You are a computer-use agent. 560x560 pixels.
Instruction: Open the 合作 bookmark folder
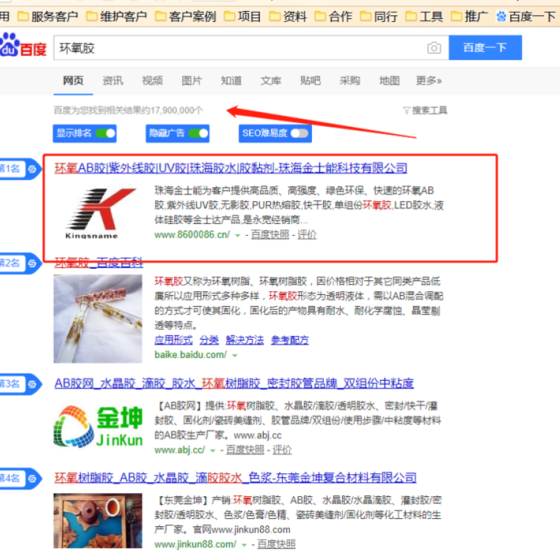pyautogui.click(x=334, y=16)
